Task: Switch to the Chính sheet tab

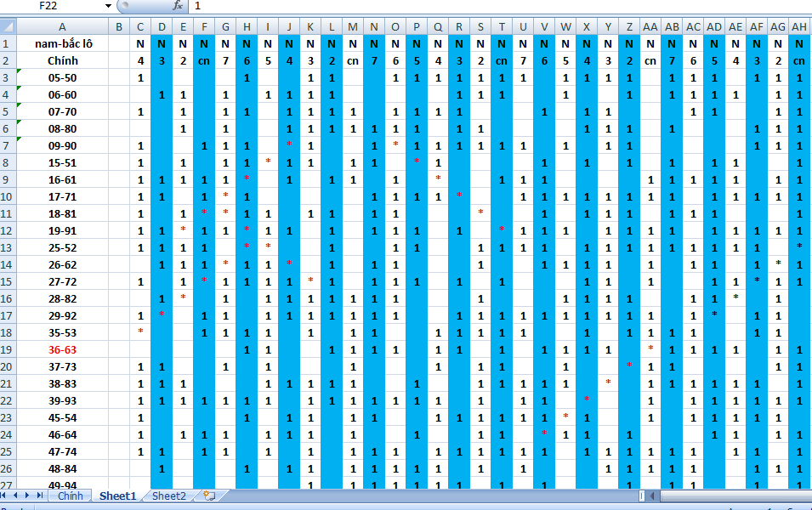Action: click(x=71, y=496)
